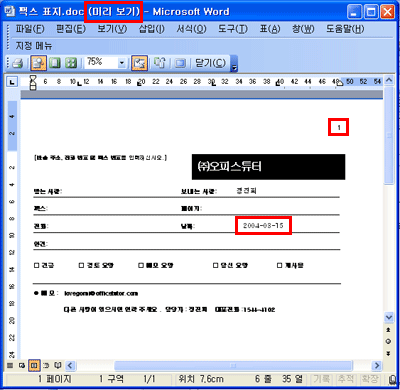
Task: Check the 긴급 checkbox in the document
Action: point(37,265)
